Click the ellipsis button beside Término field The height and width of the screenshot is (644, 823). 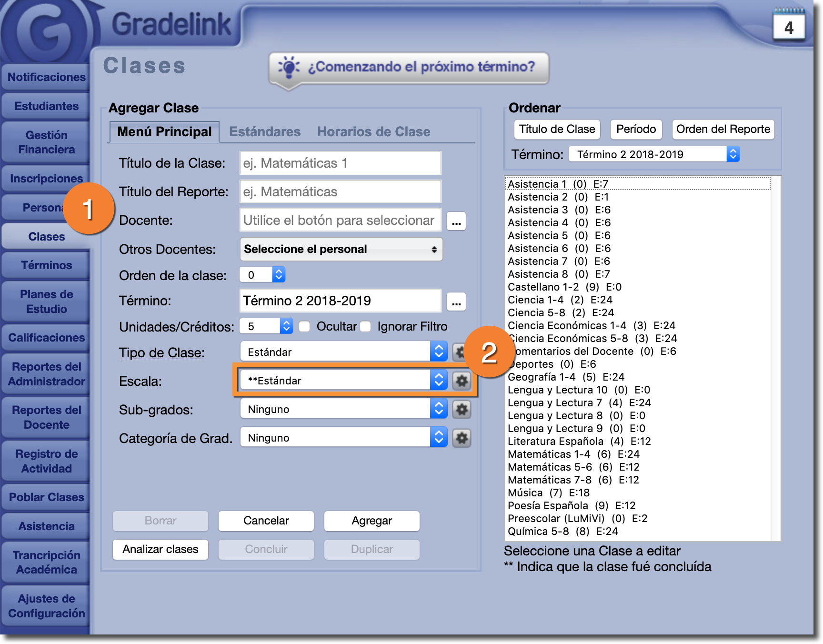pyautogui.click(x=456, y=302)
